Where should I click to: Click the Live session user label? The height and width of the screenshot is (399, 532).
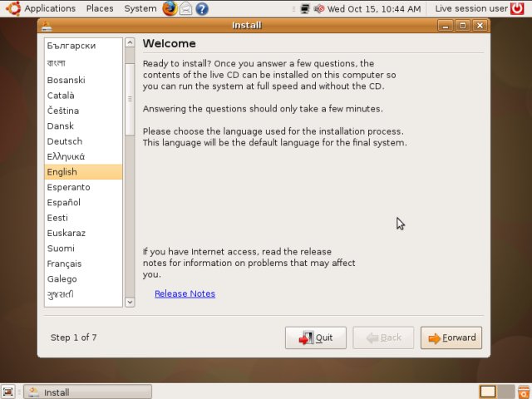pos(471,8)
